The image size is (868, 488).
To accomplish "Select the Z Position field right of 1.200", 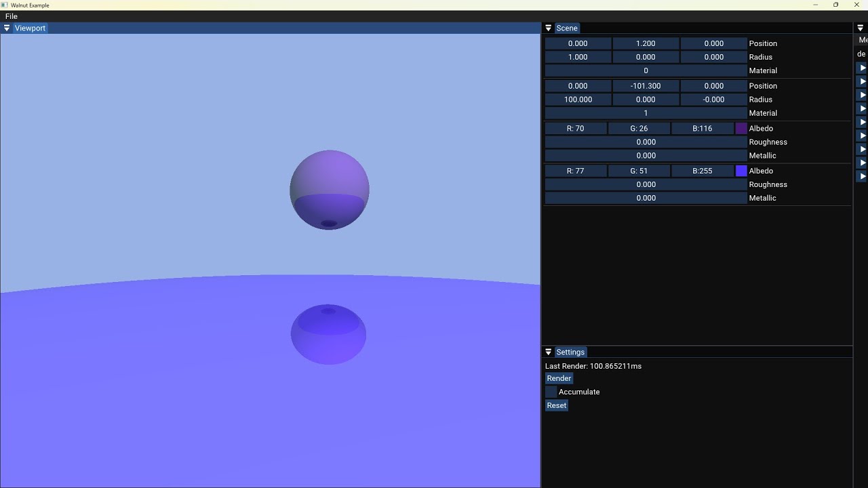I will [x=713, y=43].
